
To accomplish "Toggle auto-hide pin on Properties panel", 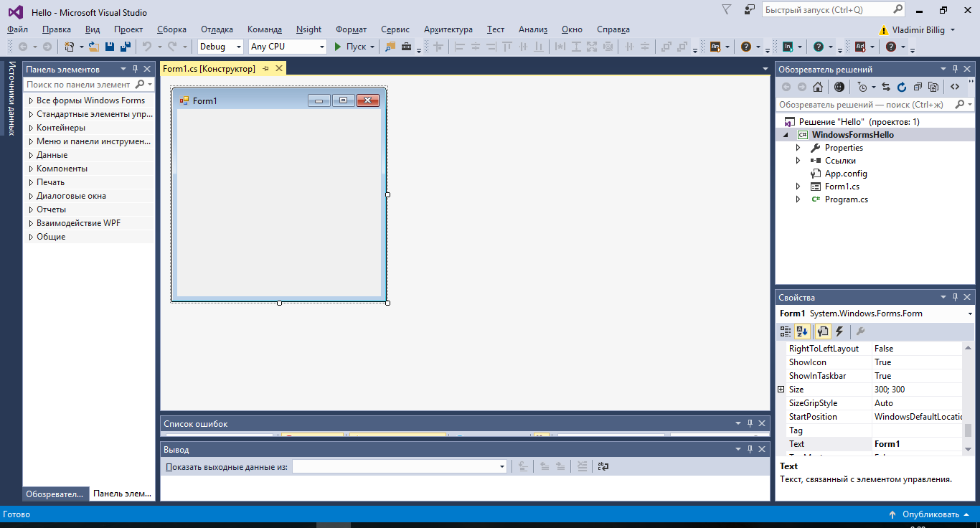I will click(955, 297).
